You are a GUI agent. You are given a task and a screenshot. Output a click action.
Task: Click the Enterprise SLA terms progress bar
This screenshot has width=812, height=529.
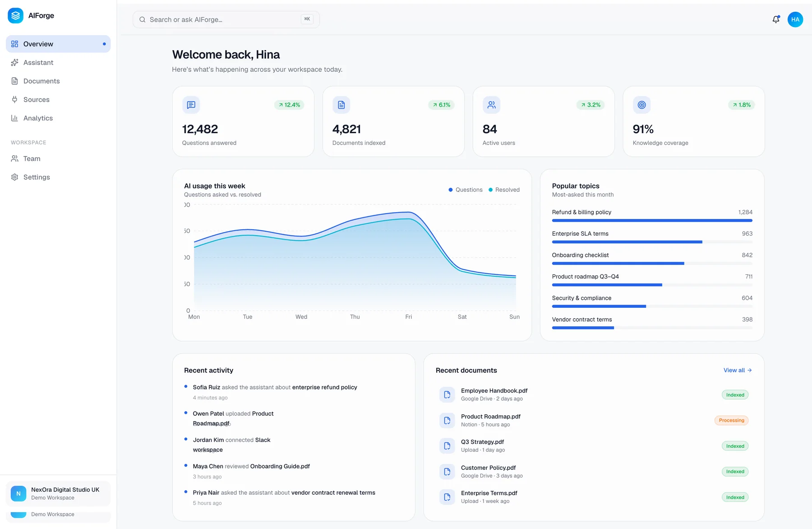point(652,242)
